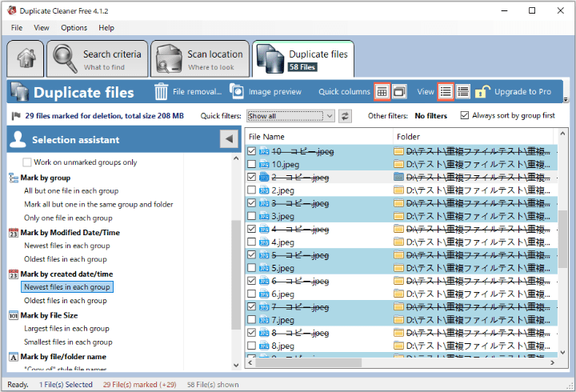Click the Selection assistant person icon

[18, 139]
